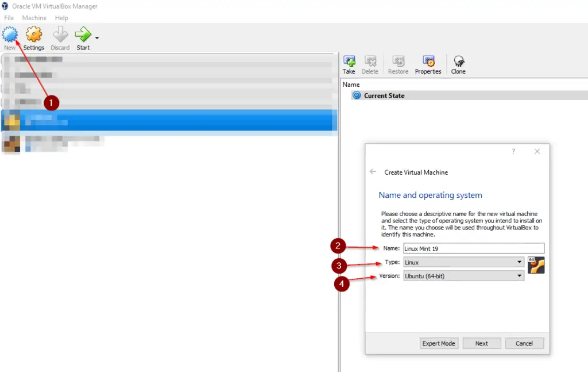Cancel the Create Virtual Machine dialog
Viewport: 588px width, 372px height.
[x=524, y=343]
